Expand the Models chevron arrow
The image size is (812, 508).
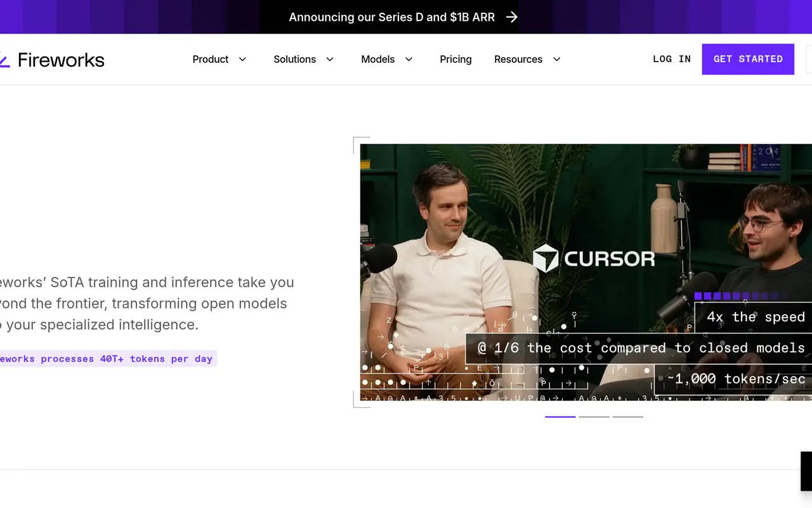coord(409,59)
